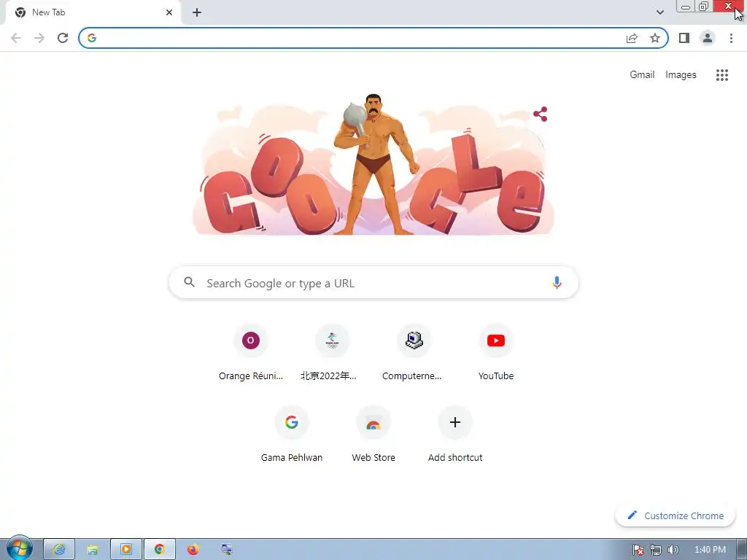Open the Gmail link

[x=642, y=75]
